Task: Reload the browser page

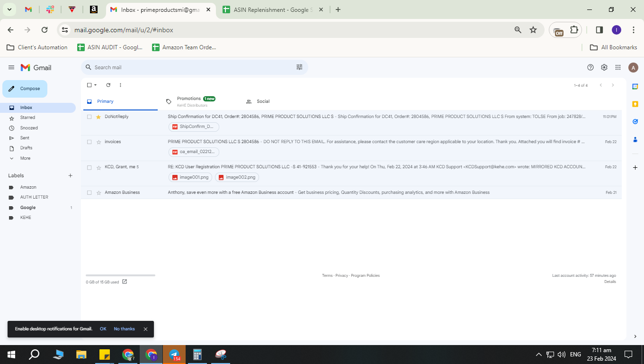Action: (x=45, y=30)
